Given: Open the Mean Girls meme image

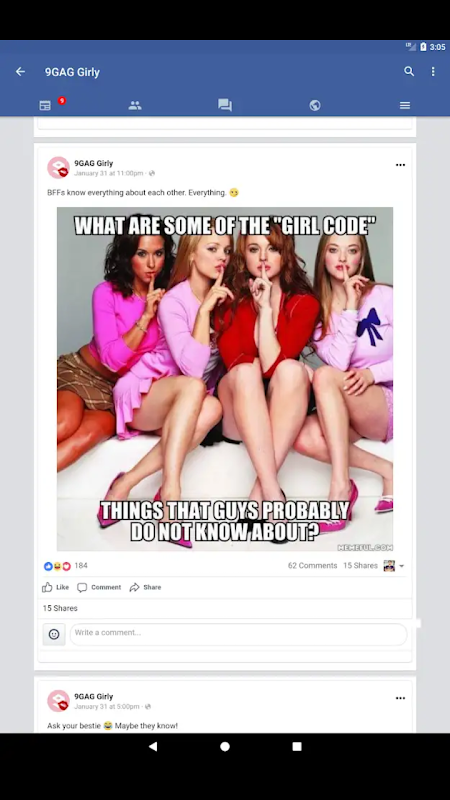Looking at the screenshot, I should 225,379.
